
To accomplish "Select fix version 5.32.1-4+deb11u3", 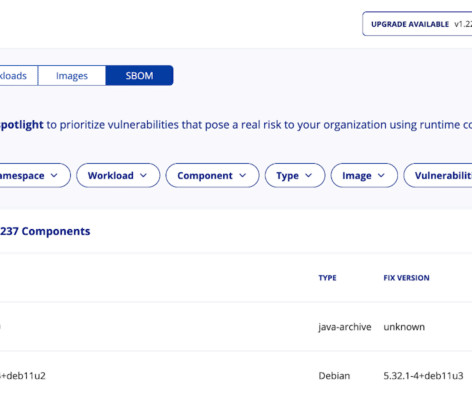I will pos(423,376).
